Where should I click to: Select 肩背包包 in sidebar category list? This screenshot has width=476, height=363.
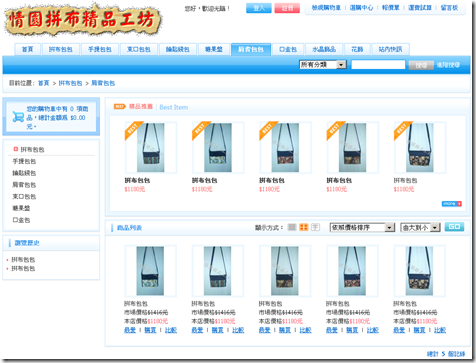click(x=24, y=185)
